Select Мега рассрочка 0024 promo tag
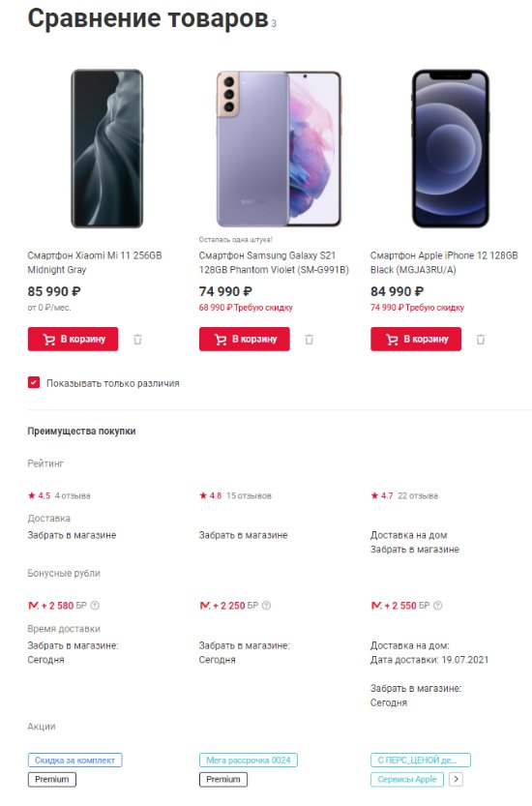This screenshot has height=806, width=532. pyautogui.click(x=249, y=761)
